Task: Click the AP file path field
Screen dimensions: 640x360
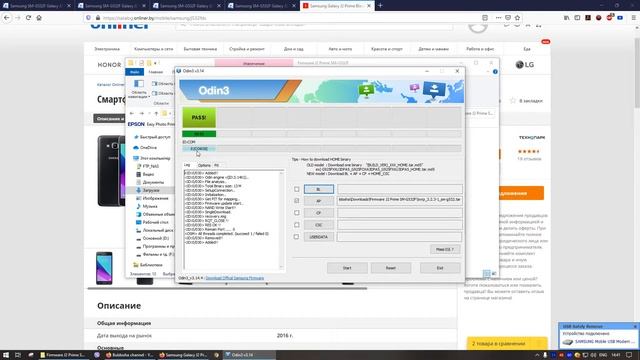Action: pos(400,200)
